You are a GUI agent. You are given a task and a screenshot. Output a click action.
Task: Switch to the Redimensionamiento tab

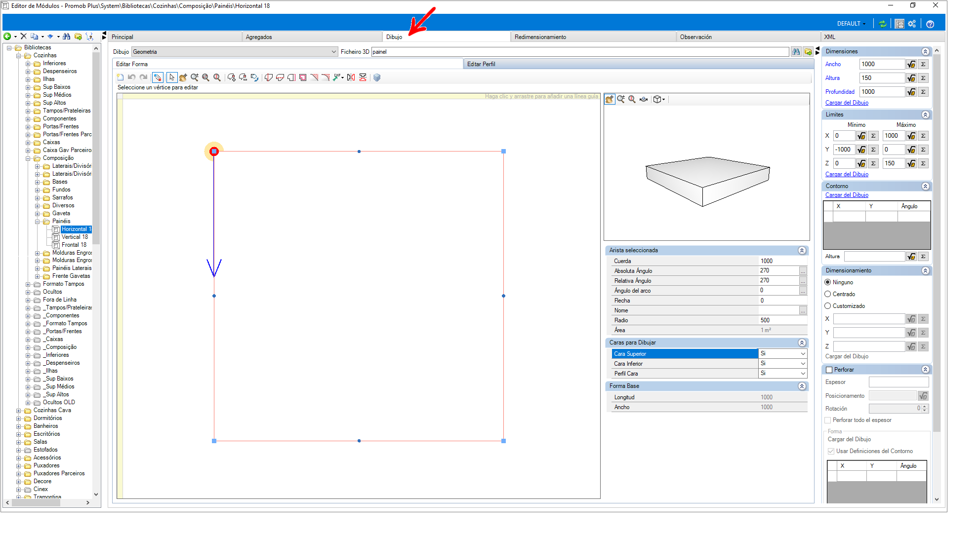540,37
